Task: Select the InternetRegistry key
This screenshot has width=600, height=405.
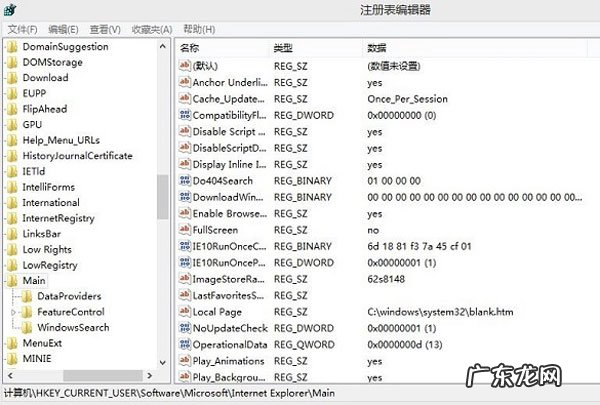Action: (58, 218)
